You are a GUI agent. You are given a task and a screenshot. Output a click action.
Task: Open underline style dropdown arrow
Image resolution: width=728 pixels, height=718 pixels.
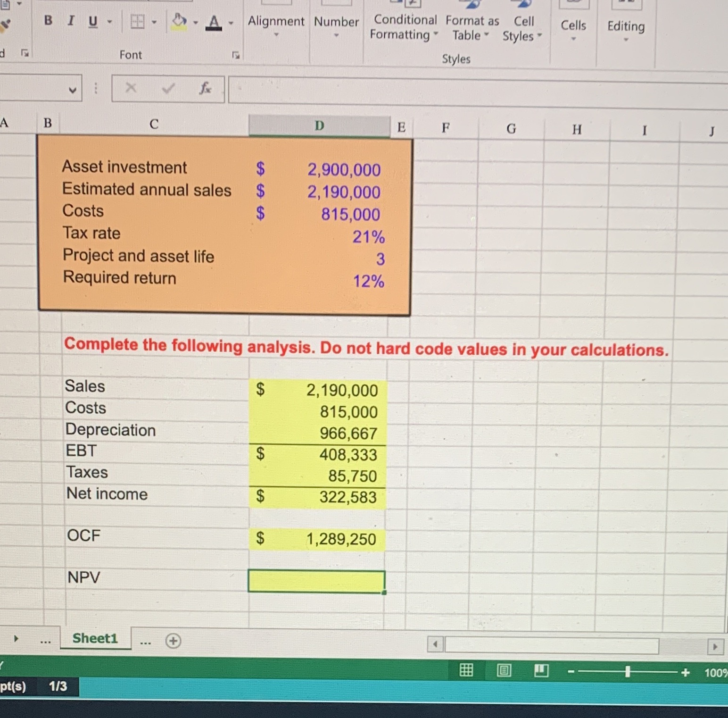110,22
